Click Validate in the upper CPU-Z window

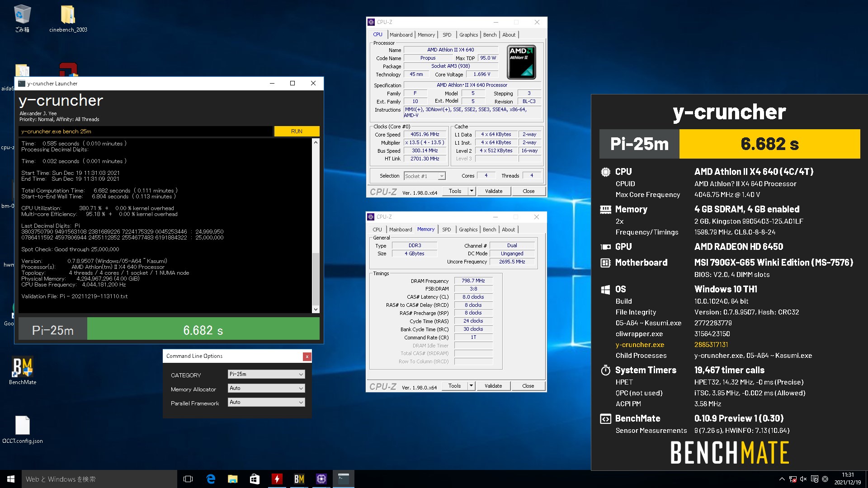(494, 191)
